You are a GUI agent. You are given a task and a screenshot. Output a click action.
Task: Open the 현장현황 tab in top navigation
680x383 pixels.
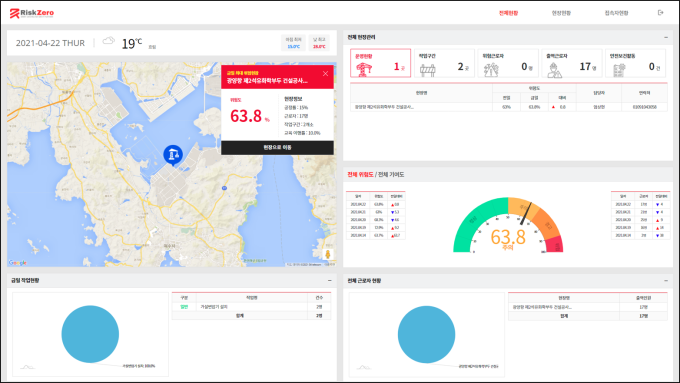561,13
